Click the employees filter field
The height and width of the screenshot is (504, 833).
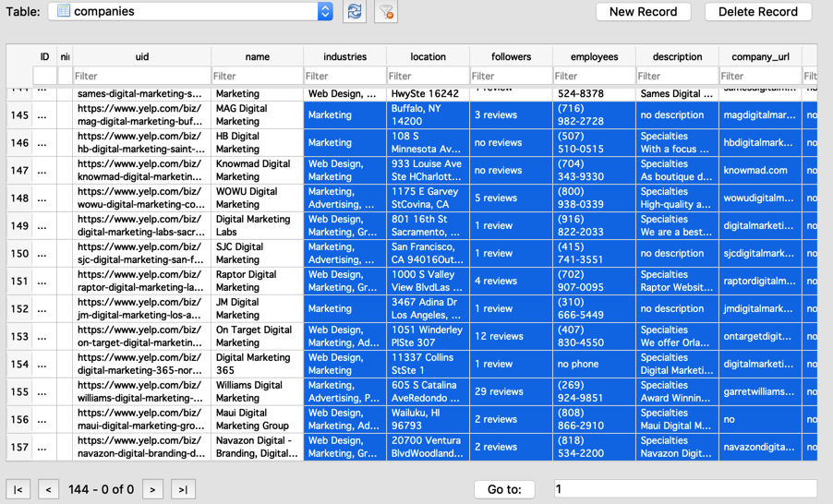(x=594, y=76)
